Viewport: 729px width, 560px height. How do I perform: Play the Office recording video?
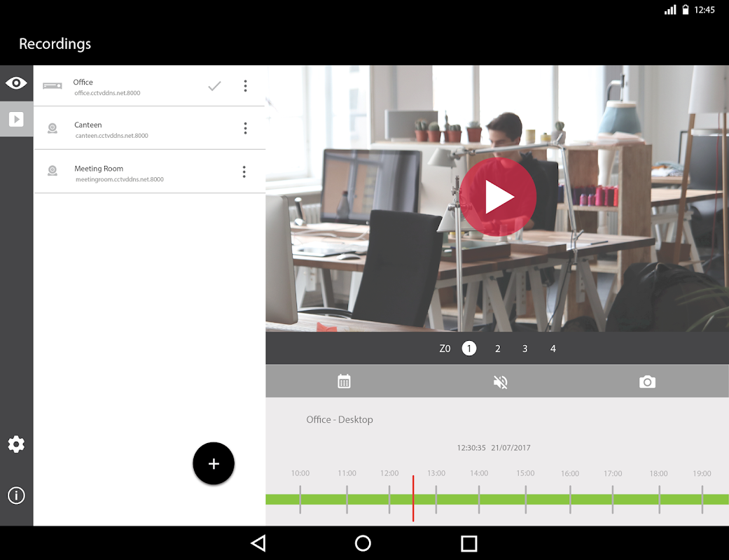(498, 197)
